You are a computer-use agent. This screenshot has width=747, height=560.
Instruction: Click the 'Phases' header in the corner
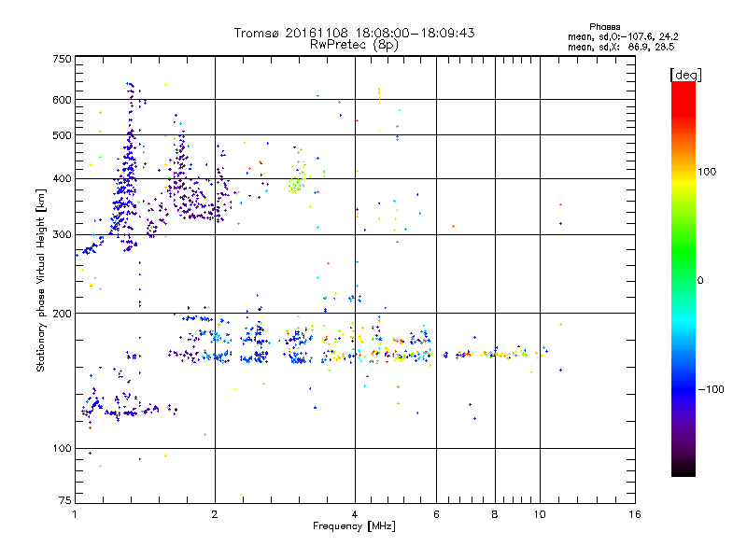coord(604,27)
